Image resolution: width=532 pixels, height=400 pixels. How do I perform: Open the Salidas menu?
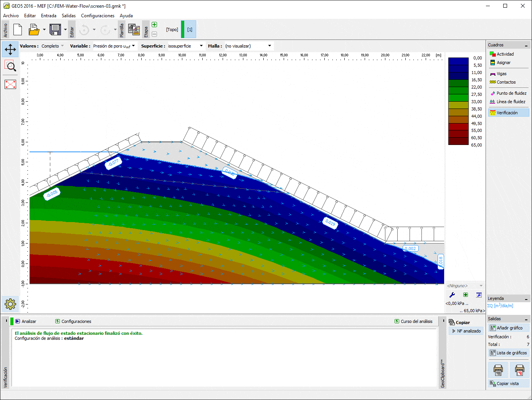[69, 16]
